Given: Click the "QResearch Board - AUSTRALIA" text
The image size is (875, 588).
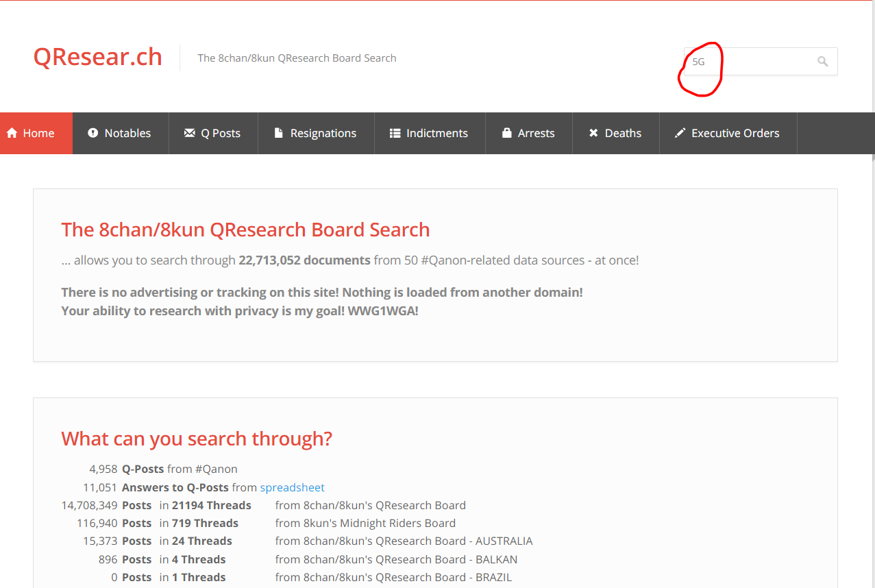Looking at the screenshot, I should (x=404, y=541).
